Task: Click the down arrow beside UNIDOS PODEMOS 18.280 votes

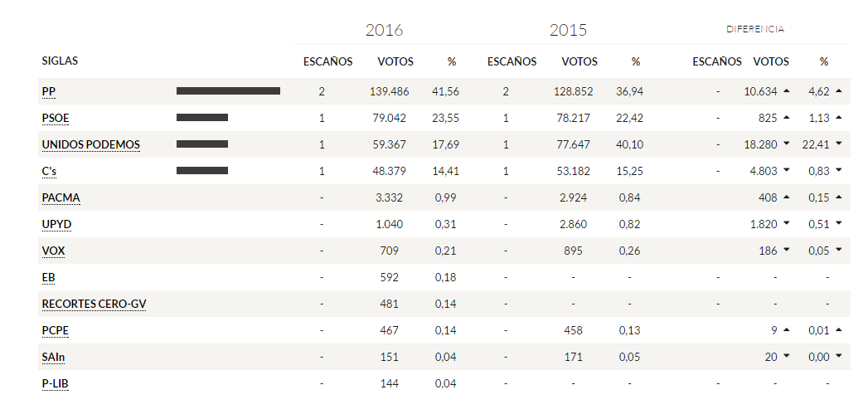Action: 786,144
